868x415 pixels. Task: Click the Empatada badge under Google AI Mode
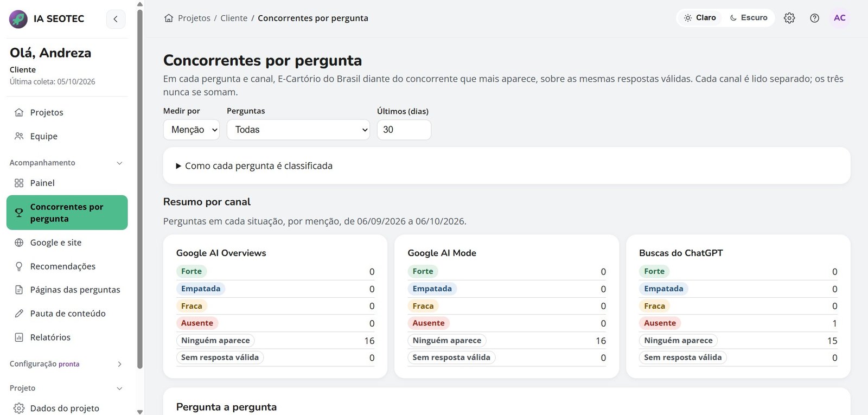[x=432, y=289]
